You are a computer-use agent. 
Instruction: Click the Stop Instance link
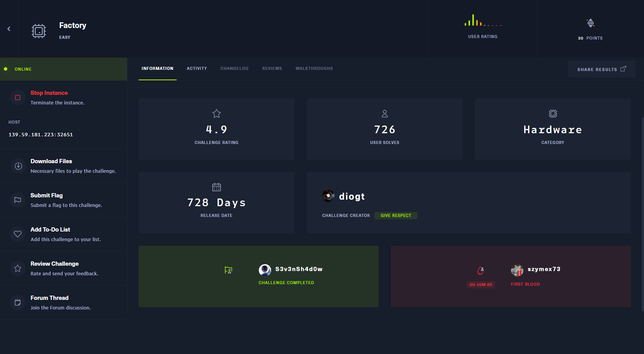(x=49, y=93)
